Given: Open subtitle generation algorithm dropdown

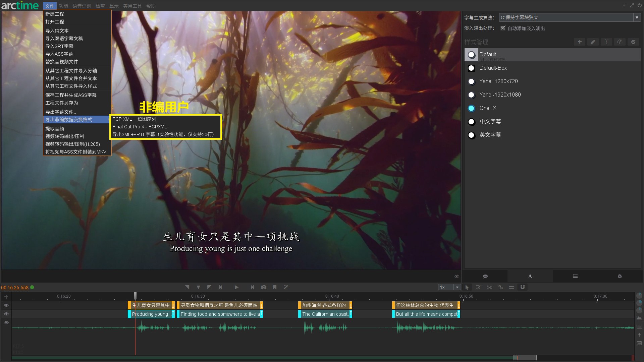Looking at the screenshot, I should click(x=637, y=17).
